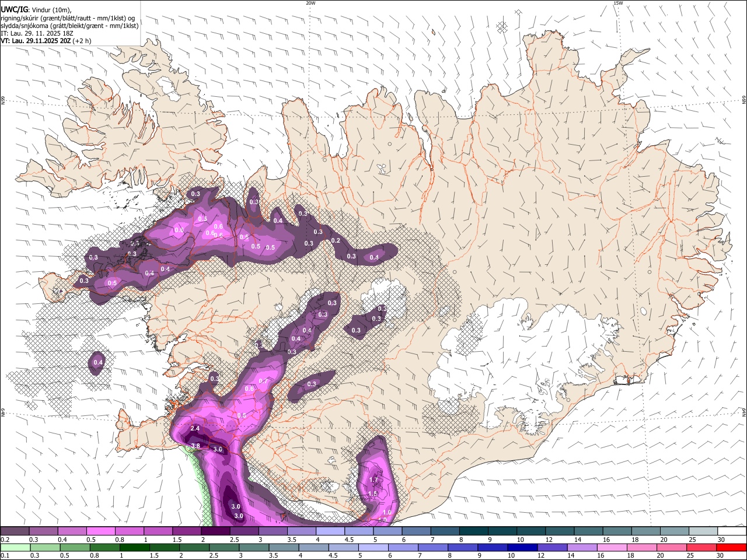Screen dimensions: 747x560
Task: Click the 0.2 dark mauve swatch in the snow scale
Action: tap(15, 531)
